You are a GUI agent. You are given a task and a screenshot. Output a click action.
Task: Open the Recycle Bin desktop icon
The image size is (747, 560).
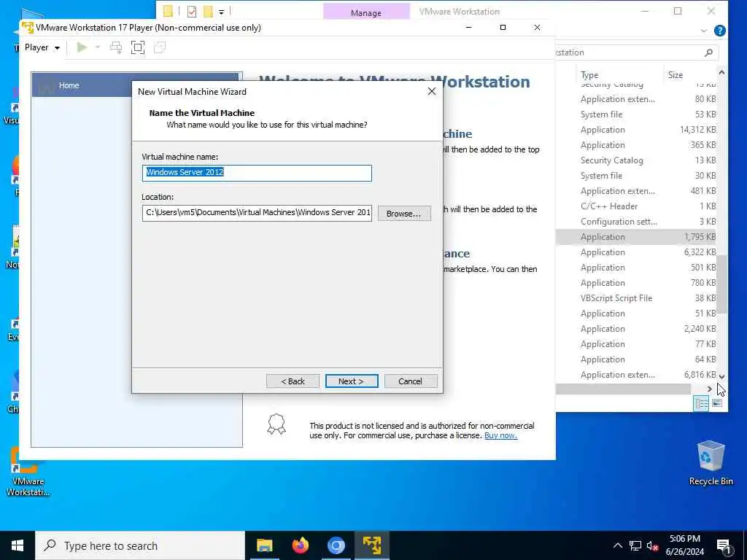(x=711, y=463)
